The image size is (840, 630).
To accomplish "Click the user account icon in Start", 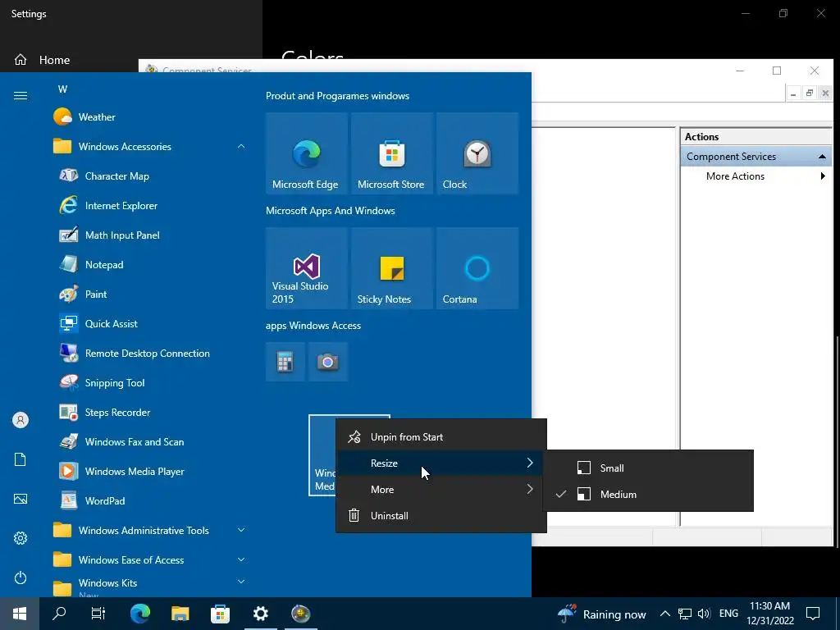I will click(x=21, y=420).
